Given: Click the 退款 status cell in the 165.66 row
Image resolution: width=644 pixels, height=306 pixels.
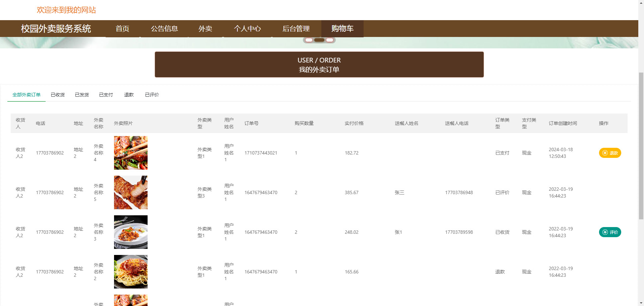Looking at the screenshot, I should tap(500, 272).
